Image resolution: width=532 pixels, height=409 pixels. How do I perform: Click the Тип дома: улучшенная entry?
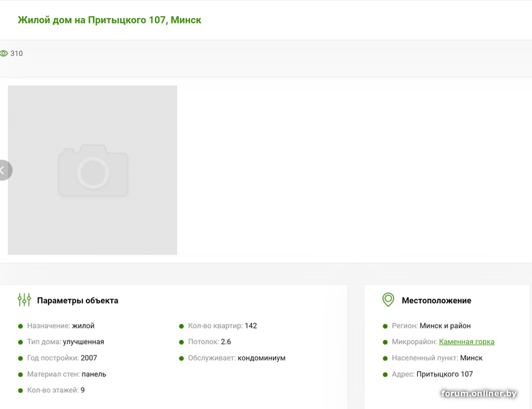[65, 342]
